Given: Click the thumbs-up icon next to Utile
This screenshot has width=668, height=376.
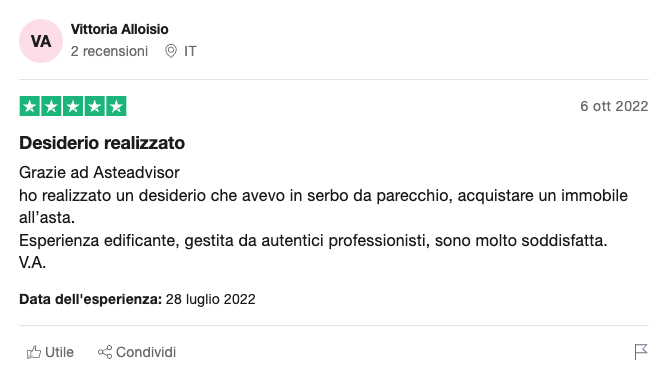Looking at the screenshot, I should pyautogui.click(x=34, y=352).
